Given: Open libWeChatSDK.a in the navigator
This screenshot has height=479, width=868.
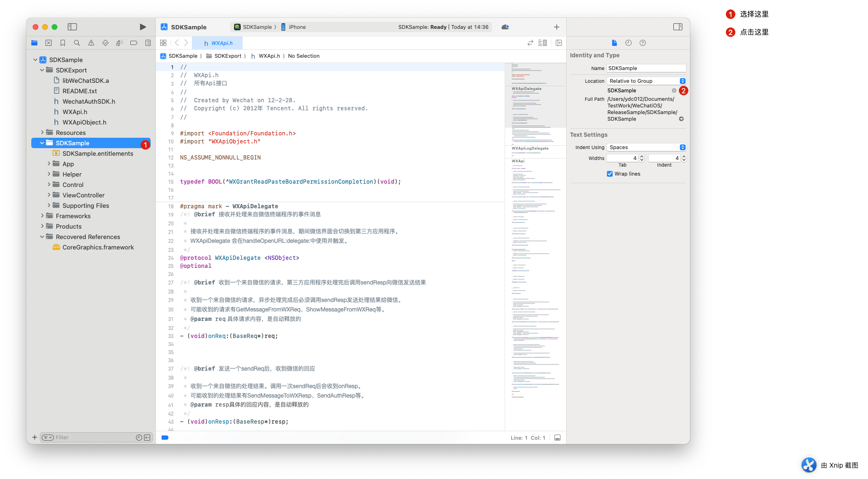Looking at the screenshot, I should coord(86,80).
